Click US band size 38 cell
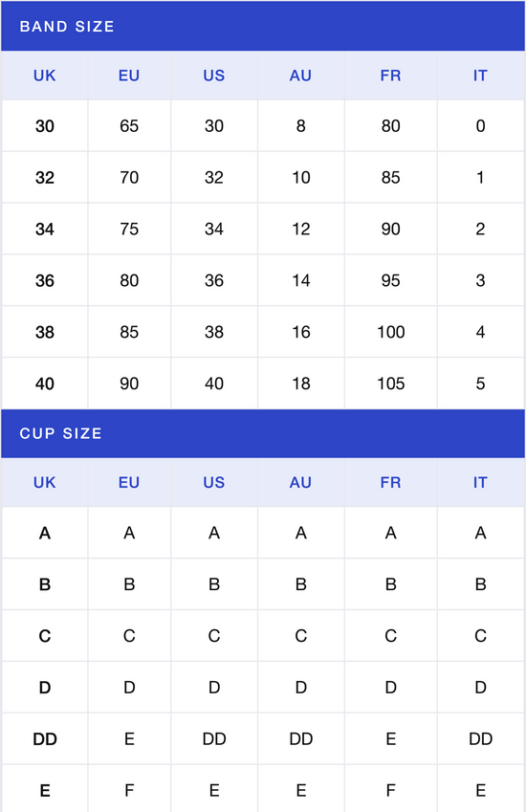Screen dimensions: 526x812 pyautogui.click(x=214, y=332)
